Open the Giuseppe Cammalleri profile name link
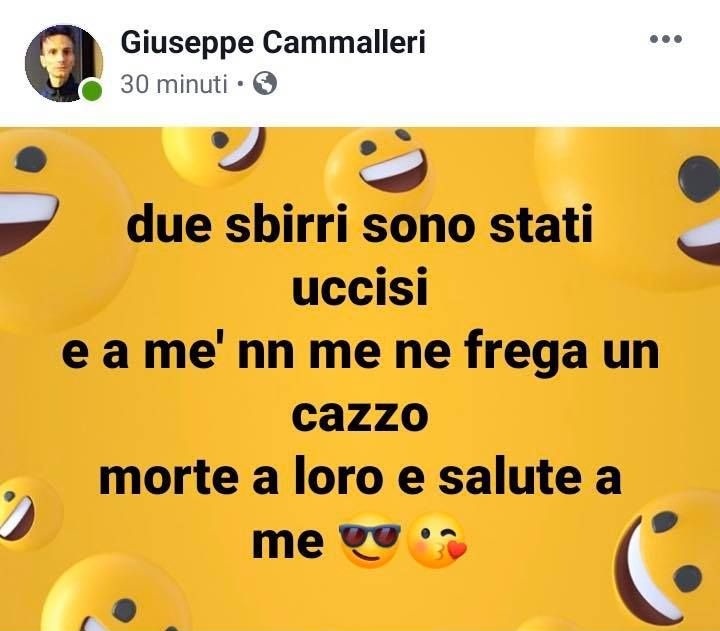The height and width of the screenshot is (631, 720). (x=272, y=42)
